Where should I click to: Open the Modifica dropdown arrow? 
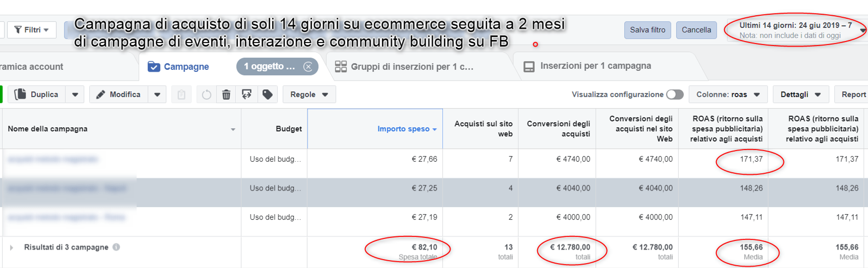point(157,94)
